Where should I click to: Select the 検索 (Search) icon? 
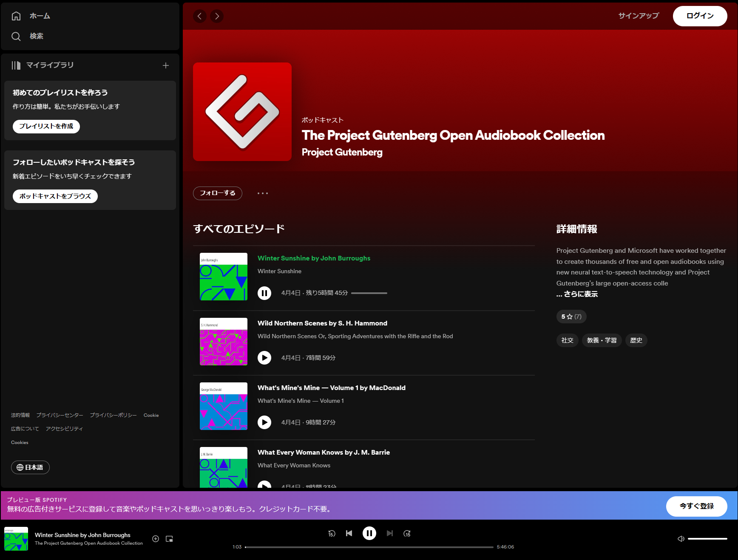pos(16,36)
